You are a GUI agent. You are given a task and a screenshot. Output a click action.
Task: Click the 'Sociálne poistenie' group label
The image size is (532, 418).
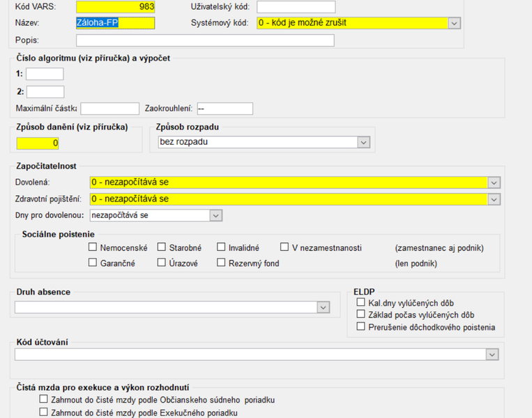(x=58, y=234)
